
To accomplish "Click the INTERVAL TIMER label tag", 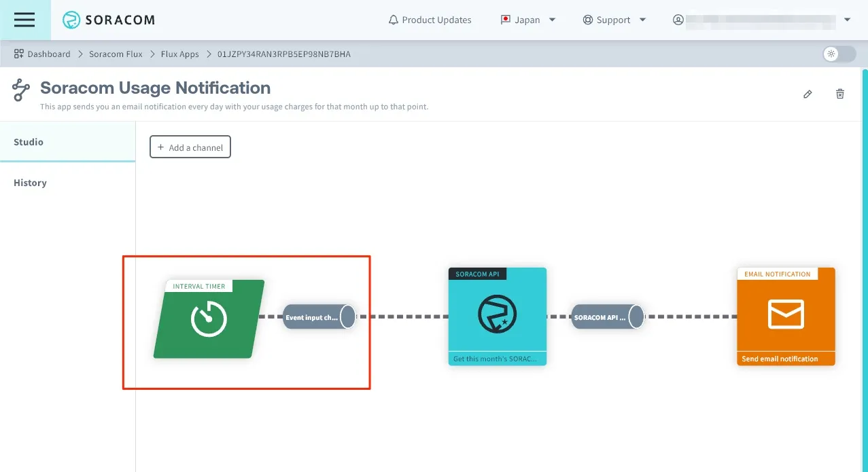I will pyautogui.click(x=198, y=286).
